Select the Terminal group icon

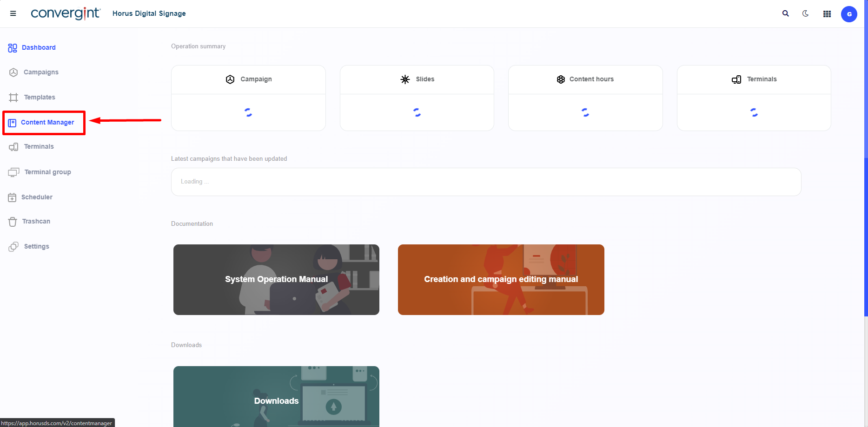[x=13, y=172]
